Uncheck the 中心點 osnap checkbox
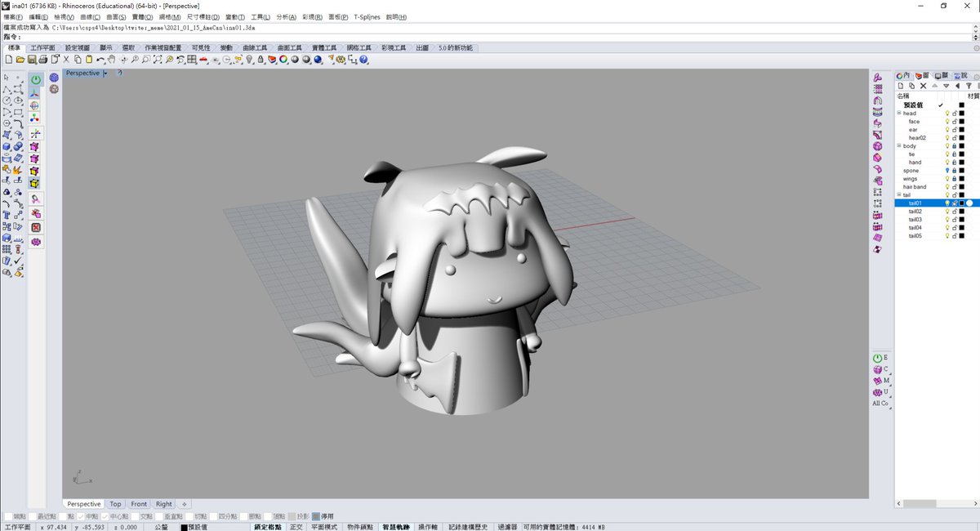The width and height of the screenshot is (980, 531). point(105,516)
